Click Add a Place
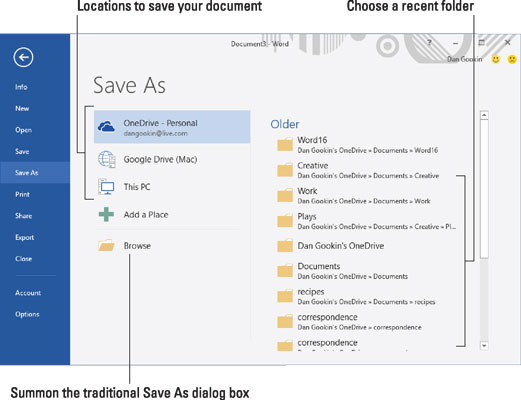Image resolution: width=521 pixels, height=400 pixels. [x=146, y=215]
